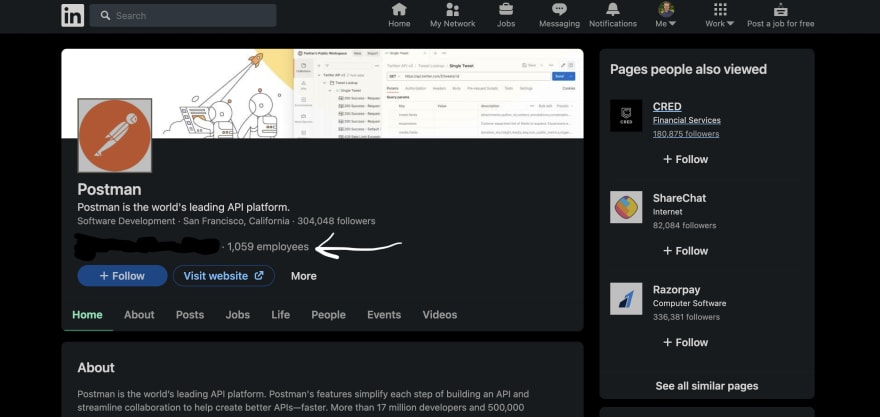Viewport: 880px width, 417px height.
Task: Follow the ShareChat page
Action: click(x=685, y=251)
